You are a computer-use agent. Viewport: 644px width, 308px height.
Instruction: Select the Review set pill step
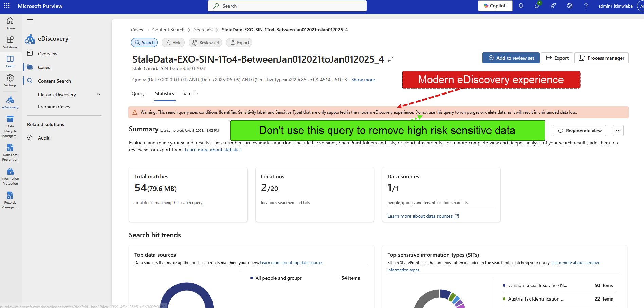tap(205, 42)
